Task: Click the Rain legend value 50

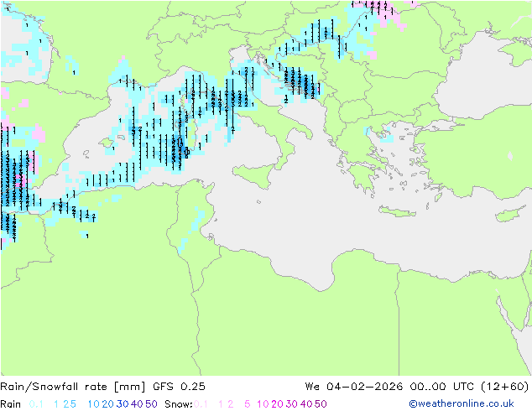Action: tap(151, 404)
